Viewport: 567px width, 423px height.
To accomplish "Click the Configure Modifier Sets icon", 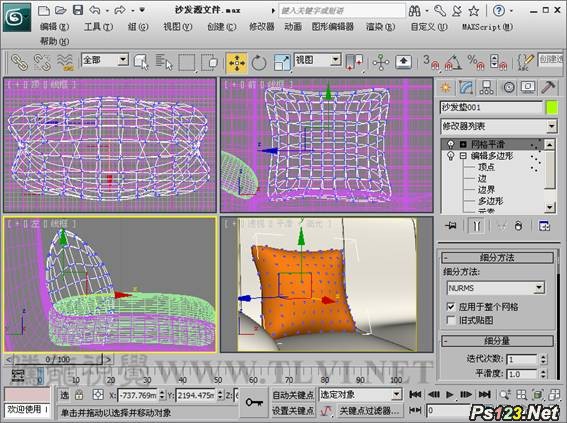I will [x=544, y=226].
